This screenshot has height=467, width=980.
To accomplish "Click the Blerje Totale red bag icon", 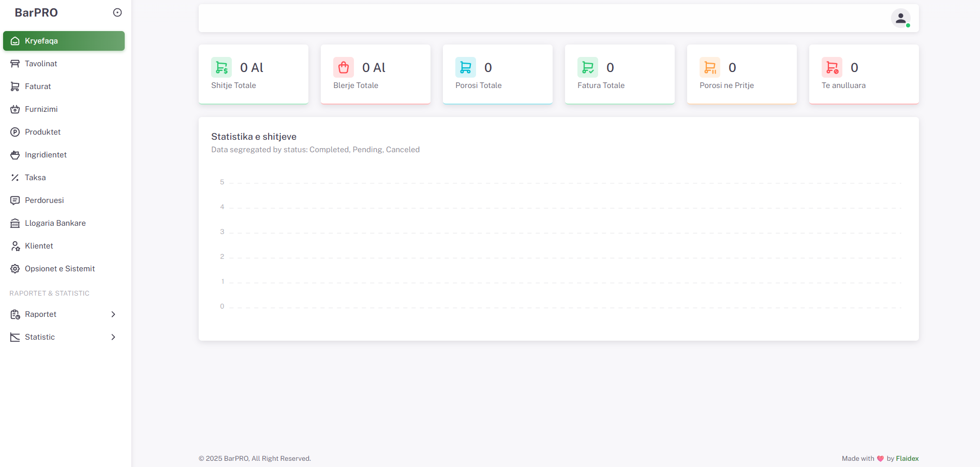I will (x=344, y=67).
